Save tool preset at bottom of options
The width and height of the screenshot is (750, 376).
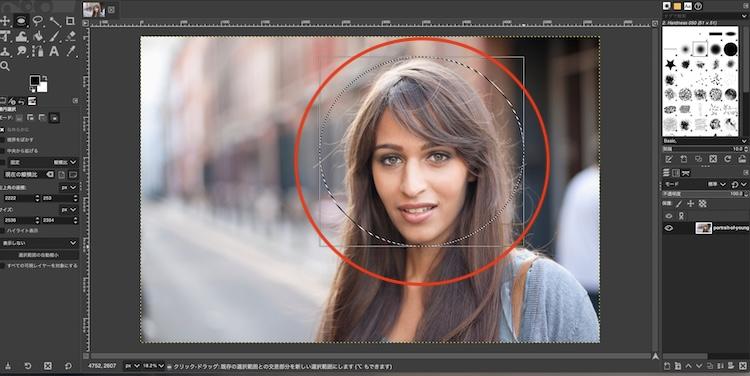click(x=8, y=366)
